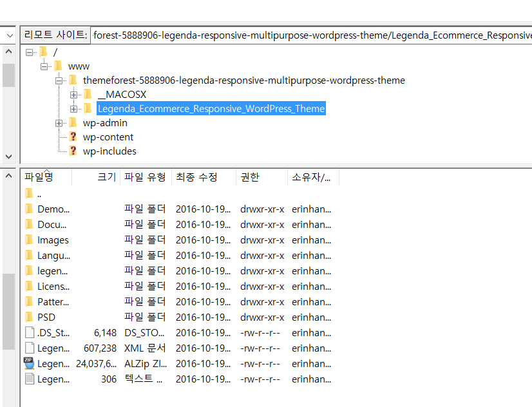532x407 pixels.
Task: Click the 306 size cell
Action: click(x=109, y=379)
